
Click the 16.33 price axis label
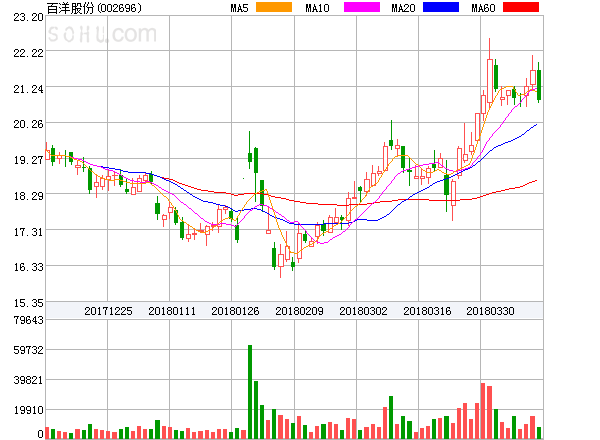coord(28,267)
